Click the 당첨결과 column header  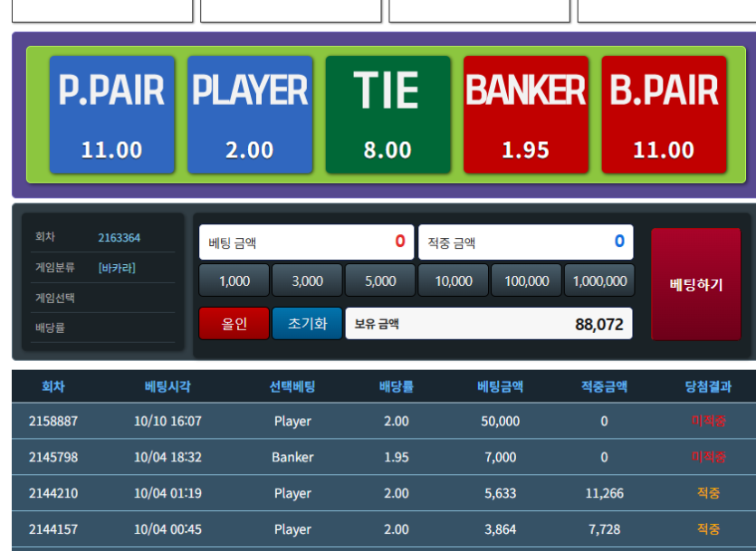click(x=708, y=386)
